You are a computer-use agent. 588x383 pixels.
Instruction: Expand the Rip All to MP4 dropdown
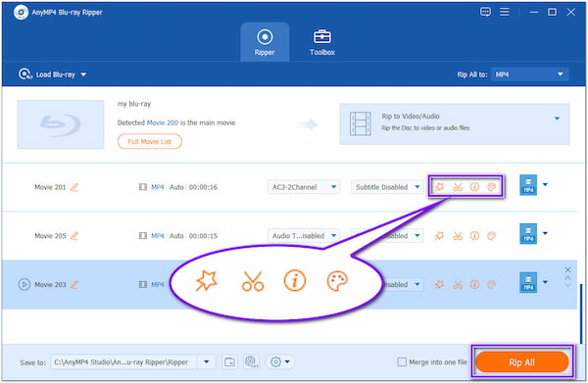[529, 74]
